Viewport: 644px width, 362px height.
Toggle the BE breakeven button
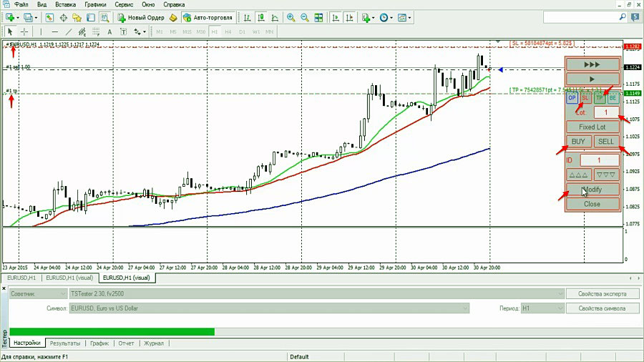[613, 98]
